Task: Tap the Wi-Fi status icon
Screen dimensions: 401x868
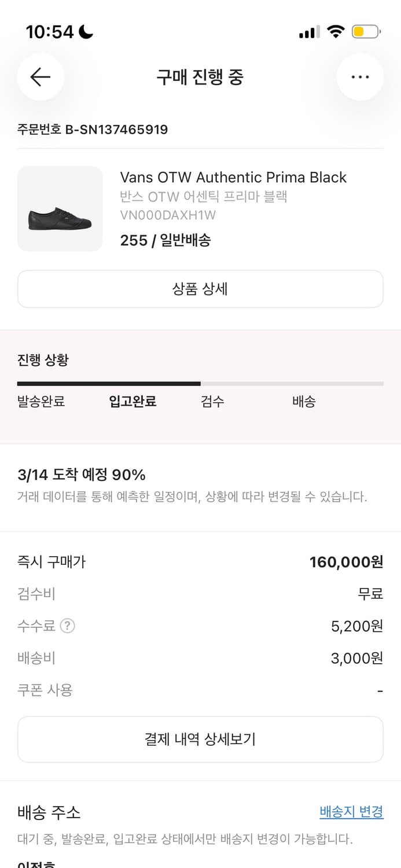Action: pyautogui.click(x=336, y=32)
